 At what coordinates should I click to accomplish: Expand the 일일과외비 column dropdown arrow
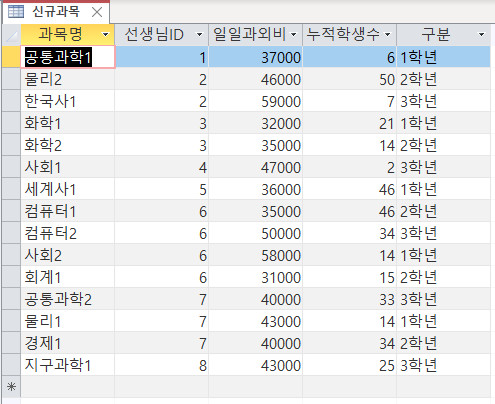(x=294, y=34)
